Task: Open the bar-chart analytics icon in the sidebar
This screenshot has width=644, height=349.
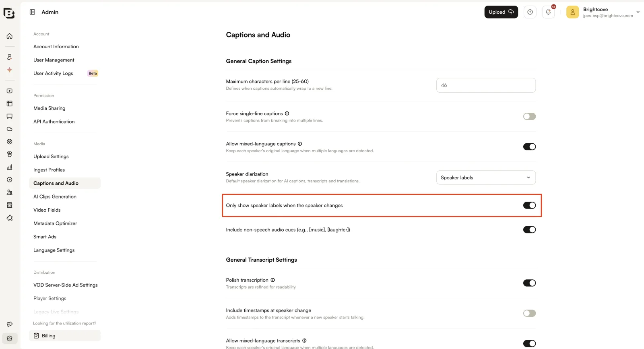Action: pyautogui.click(x=10, y=167)
